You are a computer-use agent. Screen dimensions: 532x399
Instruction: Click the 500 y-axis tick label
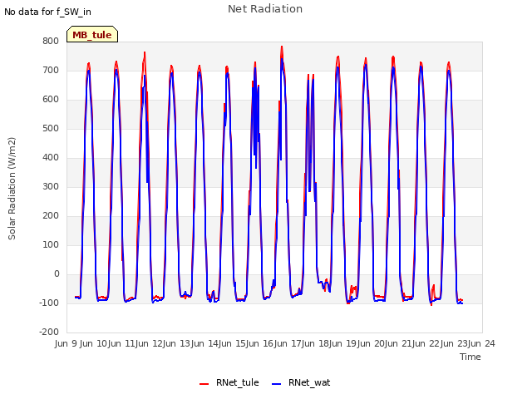point(51,128)
